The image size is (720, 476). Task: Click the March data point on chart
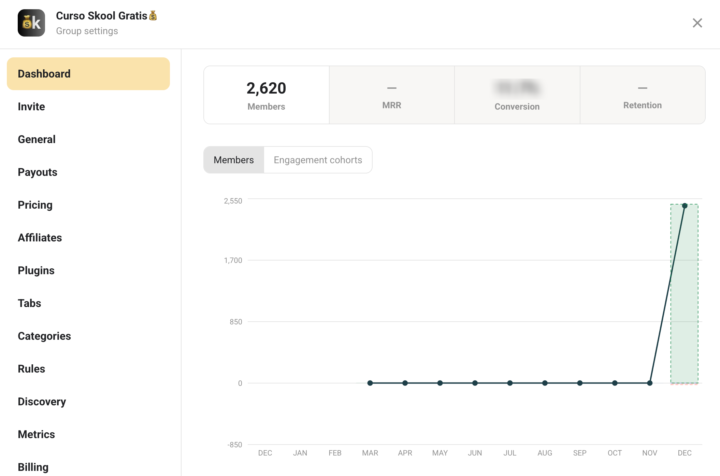coord(370,383)
